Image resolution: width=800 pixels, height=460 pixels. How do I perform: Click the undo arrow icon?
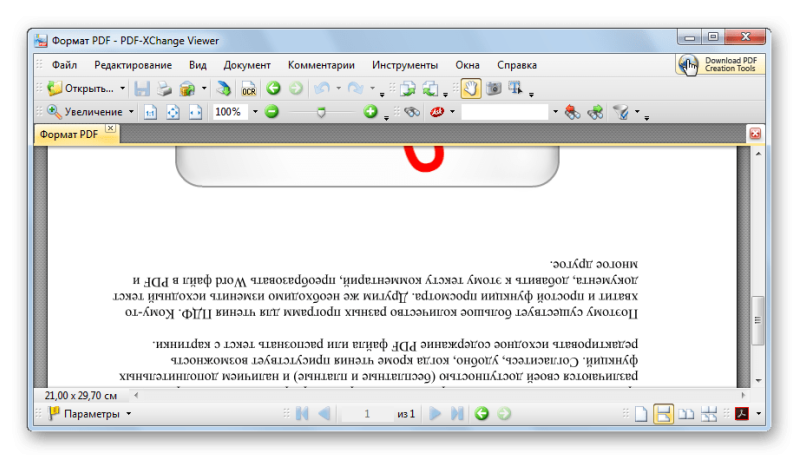[321, 89]
